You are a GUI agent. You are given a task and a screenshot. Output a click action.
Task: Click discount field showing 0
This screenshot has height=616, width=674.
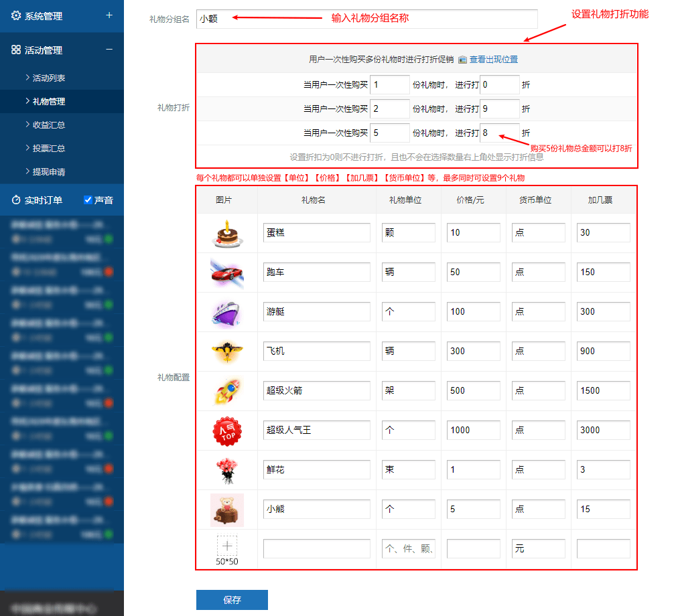point(500,84)
